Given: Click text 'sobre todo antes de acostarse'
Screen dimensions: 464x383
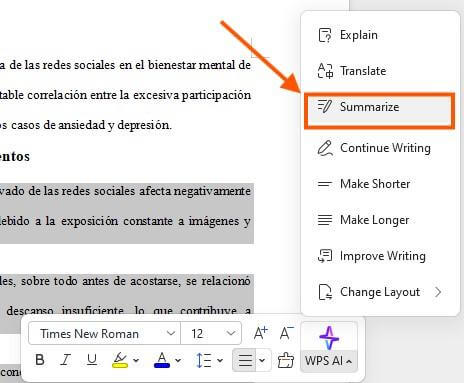Looking at the screenshot, I should pos(101,281).
